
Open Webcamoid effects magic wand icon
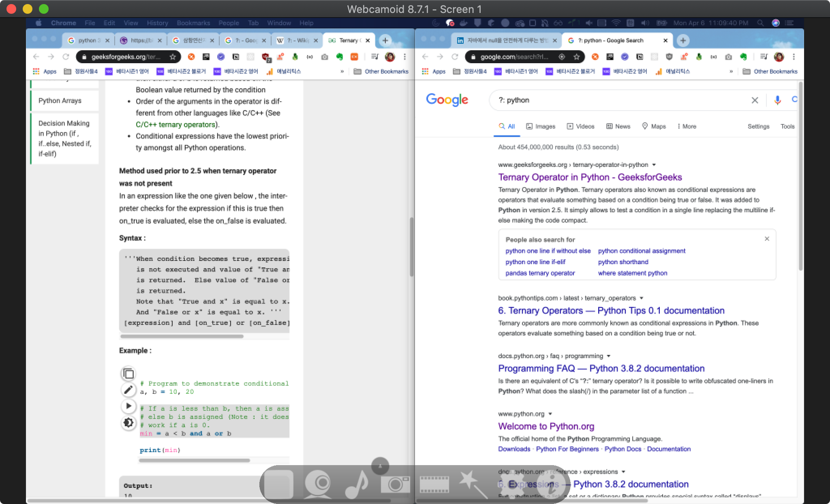pos(473,484)
